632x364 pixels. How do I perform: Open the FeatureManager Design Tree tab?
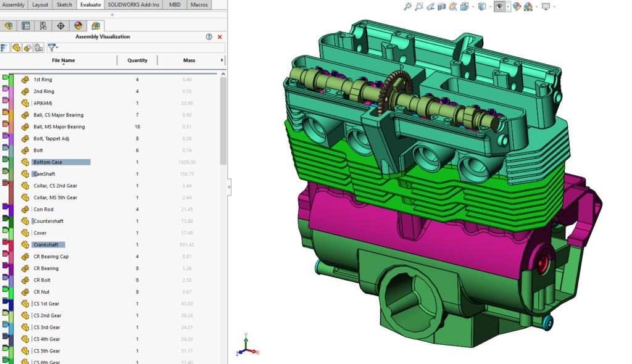[x=9, y=26]
